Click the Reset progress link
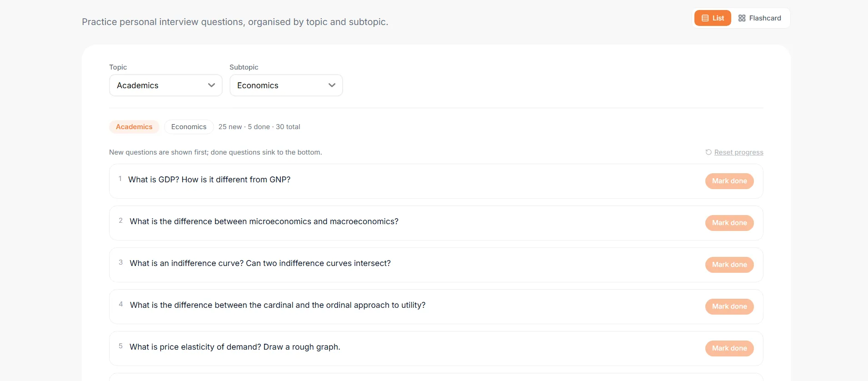868x381 pixels. (738, 152)
